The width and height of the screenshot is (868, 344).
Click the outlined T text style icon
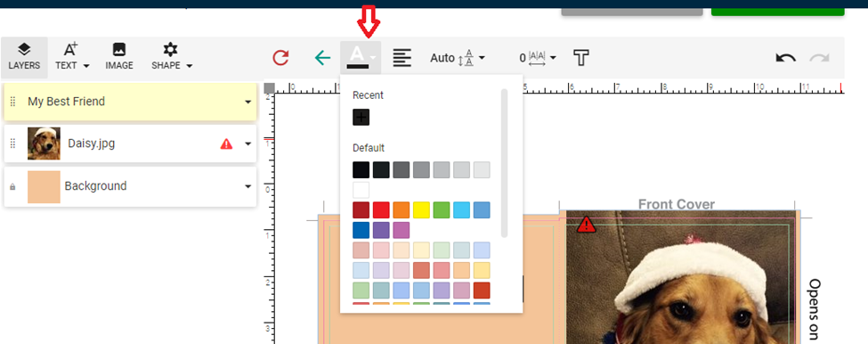point(580,58)
